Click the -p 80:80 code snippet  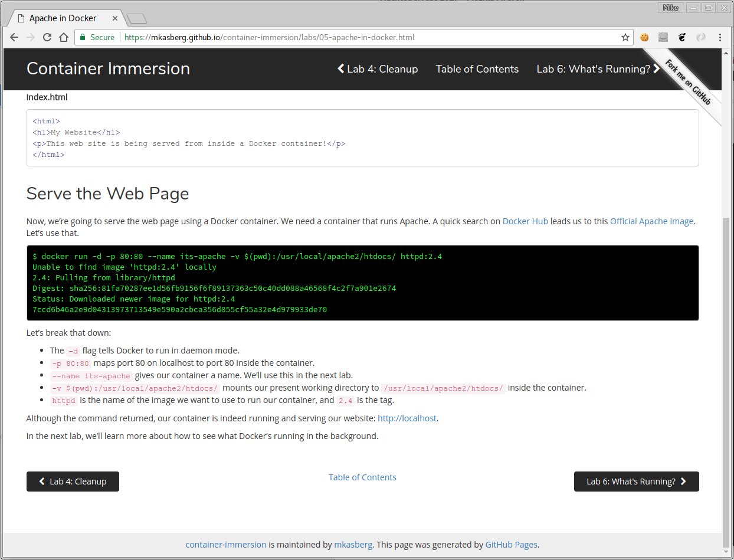click(71, 363)
